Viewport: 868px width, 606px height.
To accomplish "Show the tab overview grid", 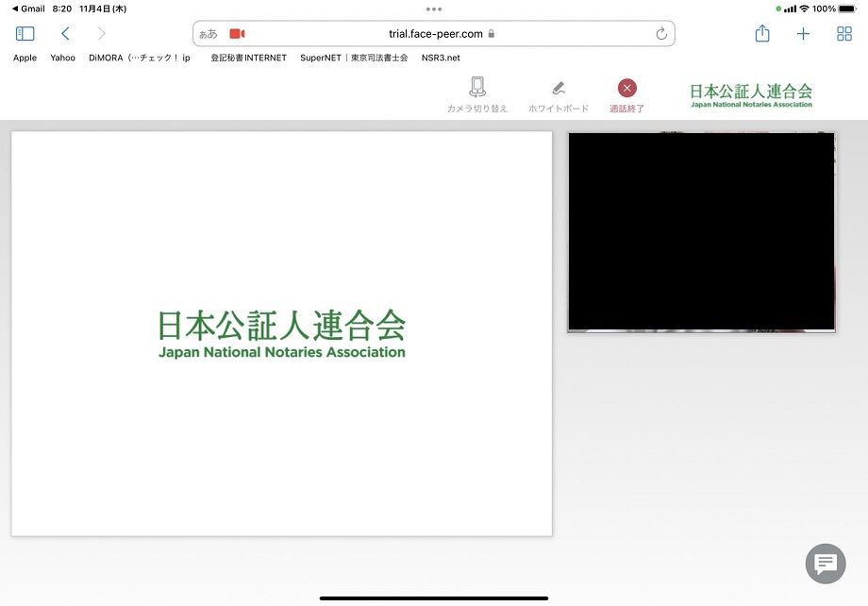I will tap(844, 34).
